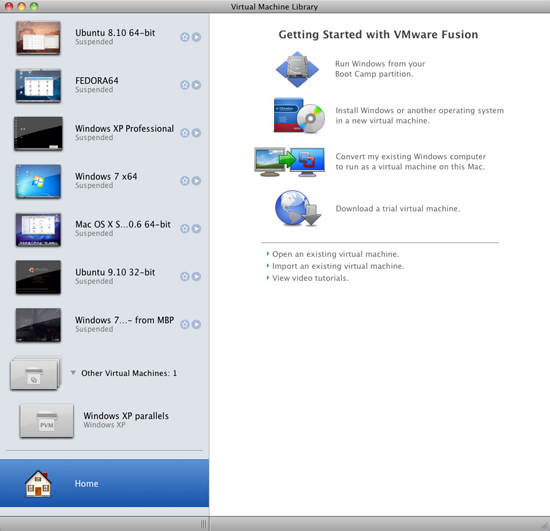Viewport: 550px width, 531px height.
Task: Open settings for Windows 7 x64
Action: pyautogui.click(x=185, y=181)
